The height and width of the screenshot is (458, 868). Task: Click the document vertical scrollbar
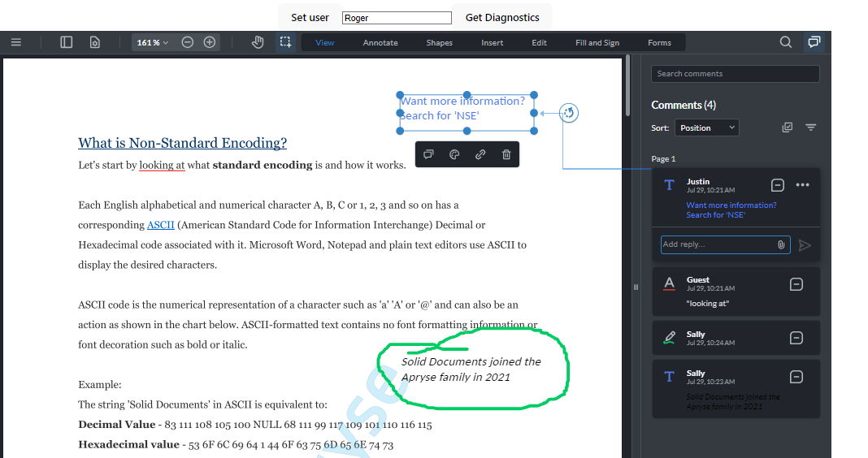pos(628,85)
